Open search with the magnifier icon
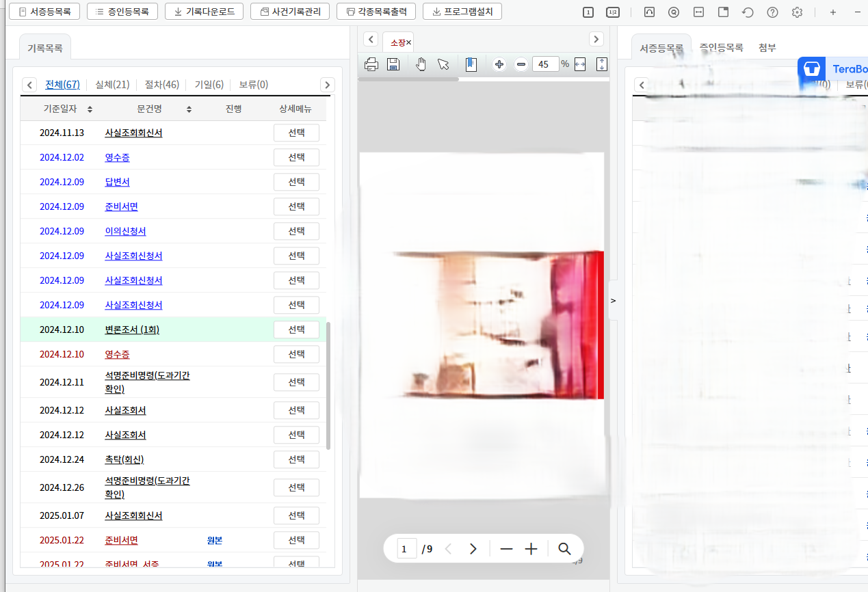The width and height of the screenshot is (868, 592). (x=564, y=549)
